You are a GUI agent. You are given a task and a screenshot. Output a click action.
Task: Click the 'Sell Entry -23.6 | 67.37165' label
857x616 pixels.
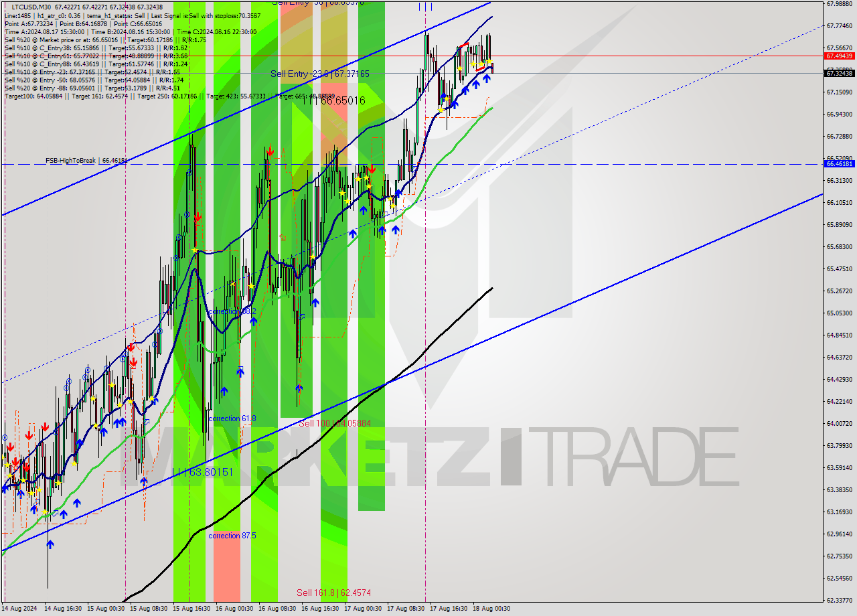319,74
